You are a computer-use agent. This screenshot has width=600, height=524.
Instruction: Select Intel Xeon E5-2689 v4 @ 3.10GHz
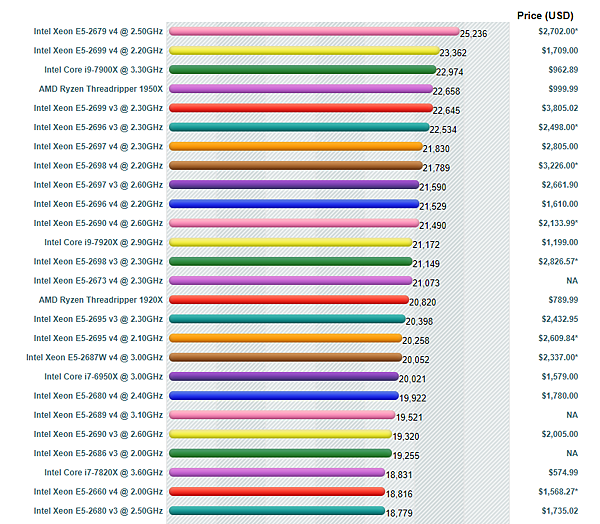(x=98, y=415)
